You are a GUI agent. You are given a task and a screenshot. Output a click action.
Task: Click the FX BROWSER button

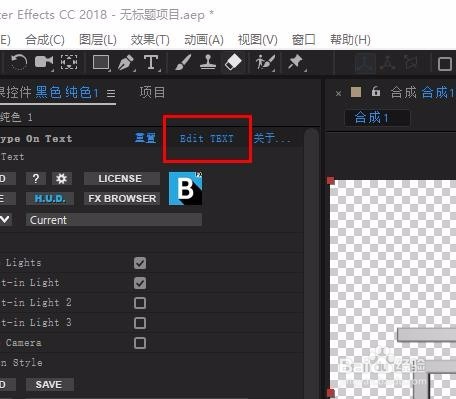(122, 199)
